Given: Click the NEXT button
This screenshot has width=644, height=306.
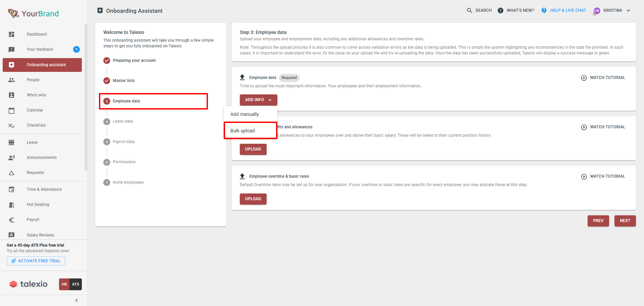Looking at the screenshot, I should [625, 221].
